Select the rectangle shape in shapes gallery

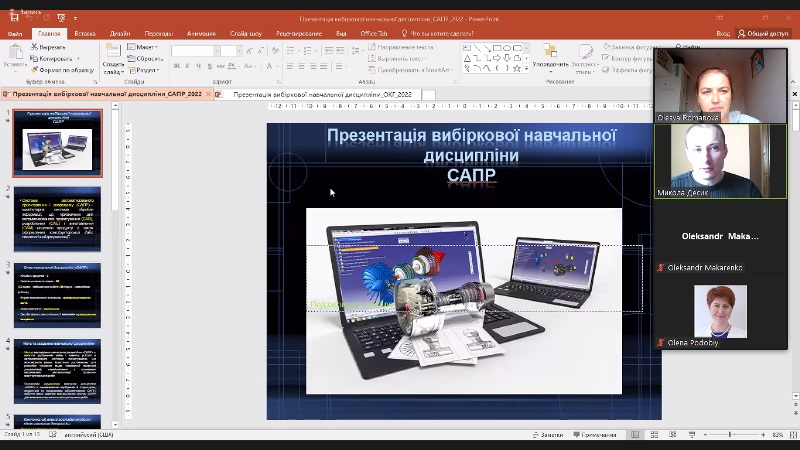(497, 48)
